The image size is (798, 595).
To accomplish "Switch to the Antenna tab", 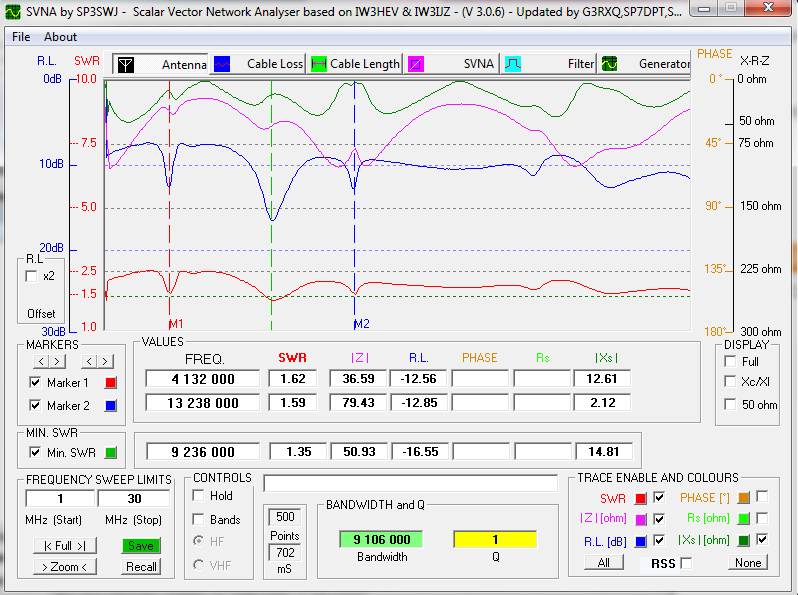I will point(184,64).
